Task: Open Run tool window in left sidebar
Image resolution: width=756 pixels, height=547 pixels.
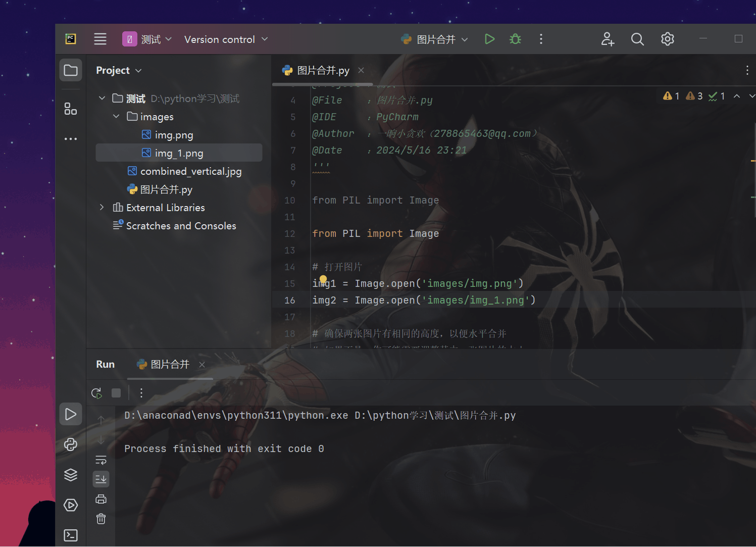Action: click(x=71, y=414)
